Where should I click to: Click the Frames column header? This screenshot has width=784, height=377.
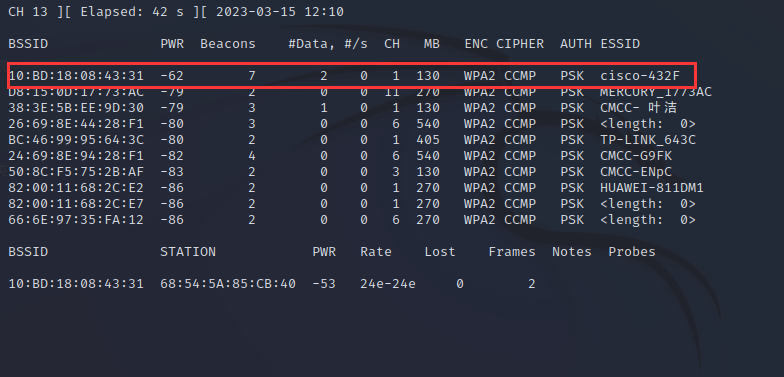tap(512, 252)
